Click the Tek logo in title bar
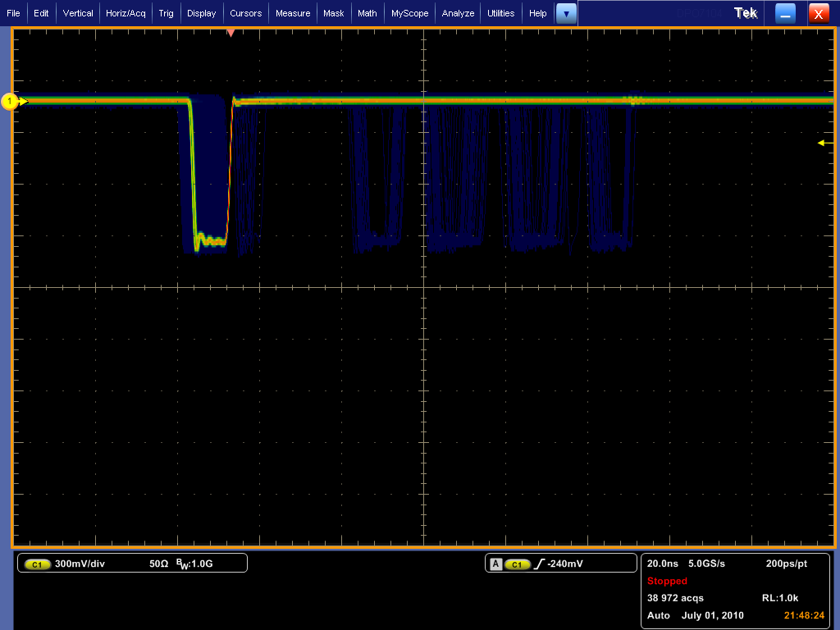Screen dimensions: 840x630 746,13
